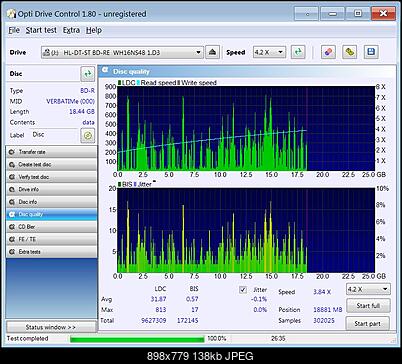The height and width of the screenshot is (364, 402).
Task: Expand the toolbar Speed 4.2 X dropdown
Action: 269,52
